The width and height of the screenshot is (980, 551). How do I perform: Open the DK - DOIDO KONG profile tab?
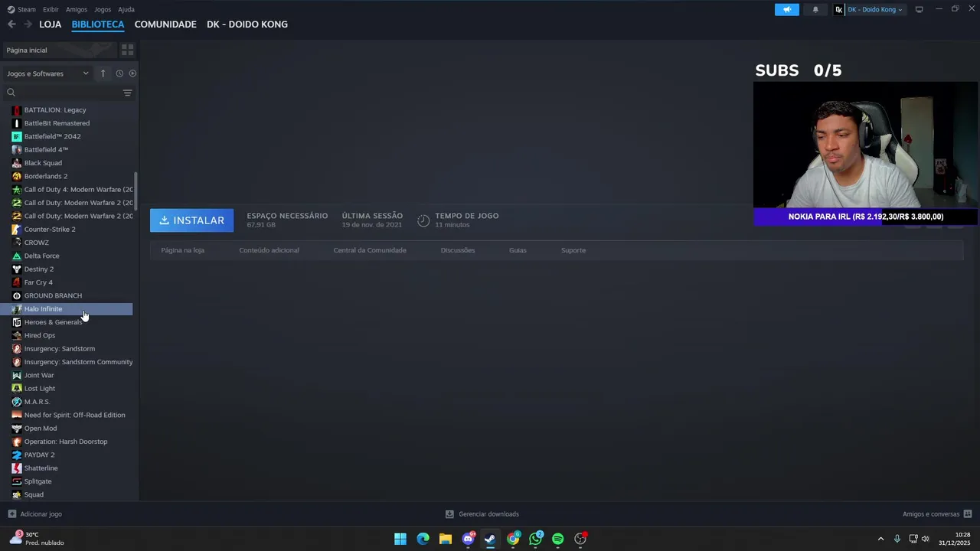click(247, 24)
